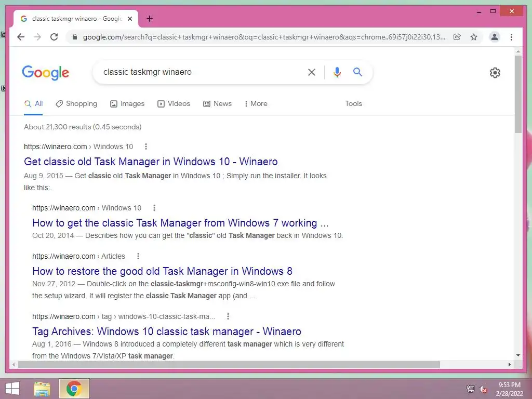532x399 pixels.
Task: Click the muted volume tray icon
Action: click(483, 389)
